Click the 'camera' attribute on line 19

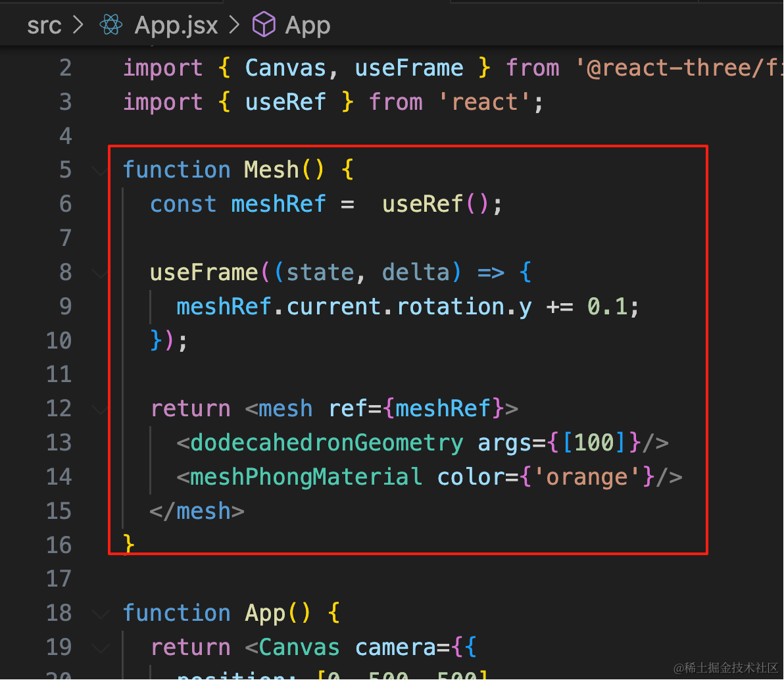pyautogui.click(x=395, y=648)
